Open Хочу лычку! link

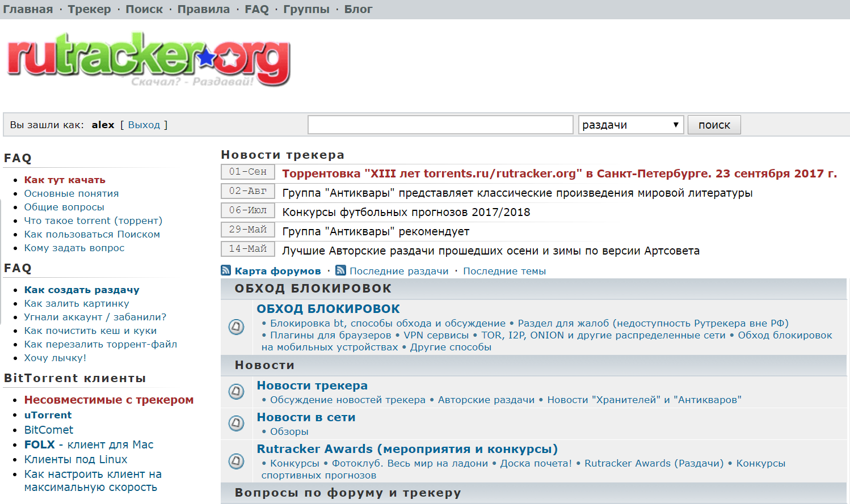coord(55,358)
